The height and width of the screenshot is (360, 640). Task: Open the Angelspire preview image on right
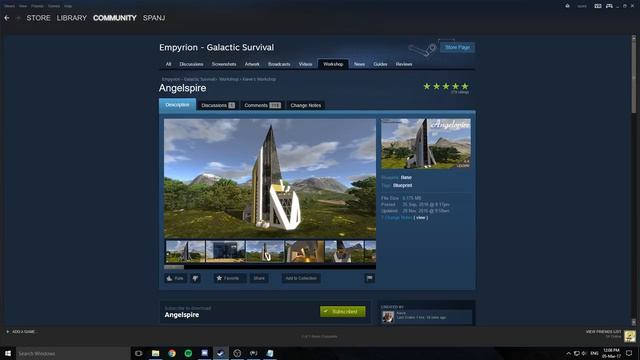pos(426,144)
